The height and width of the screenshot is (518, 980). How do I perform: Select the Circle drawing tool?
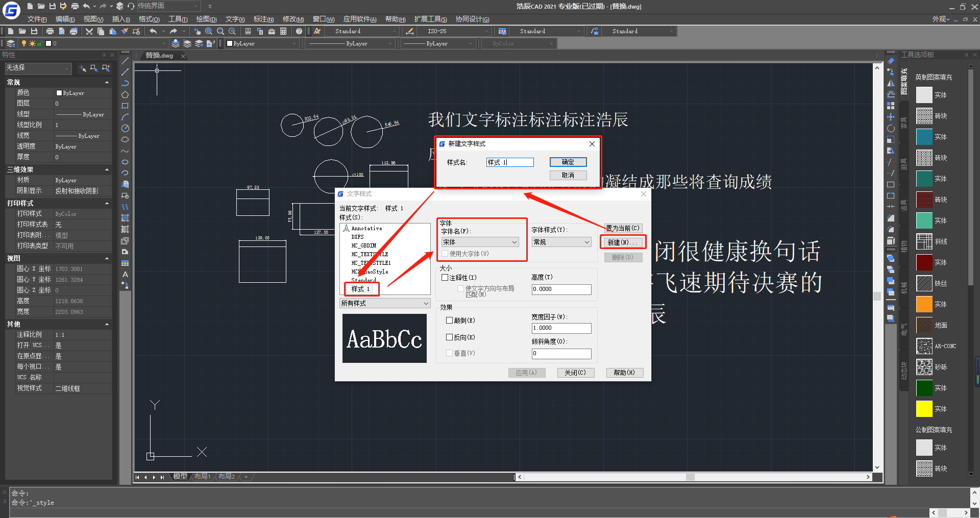tap(125, 128)
